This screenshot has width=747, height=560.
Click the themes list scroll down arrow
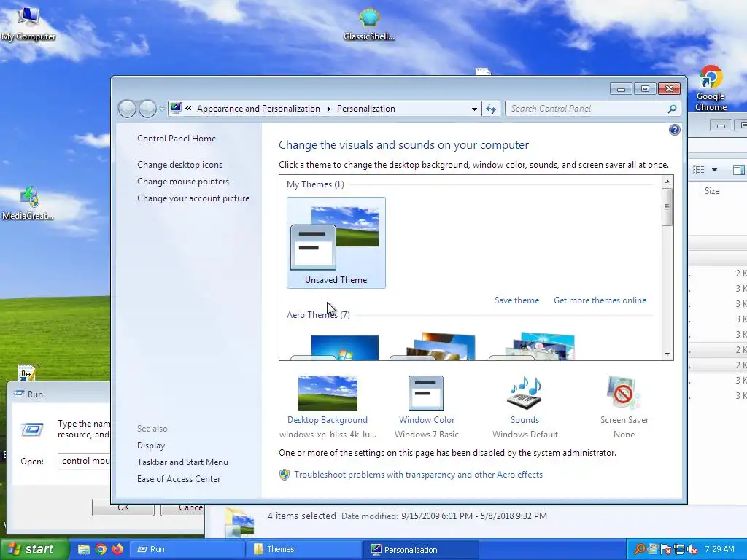click(x=667, y=354)
